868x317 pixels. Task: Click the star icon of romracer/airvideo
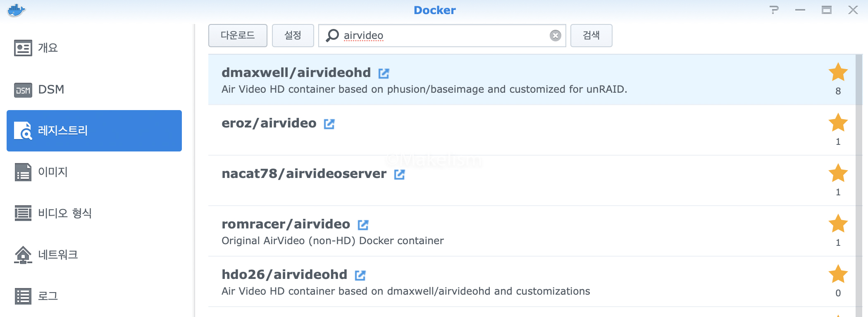pos(838,223)
